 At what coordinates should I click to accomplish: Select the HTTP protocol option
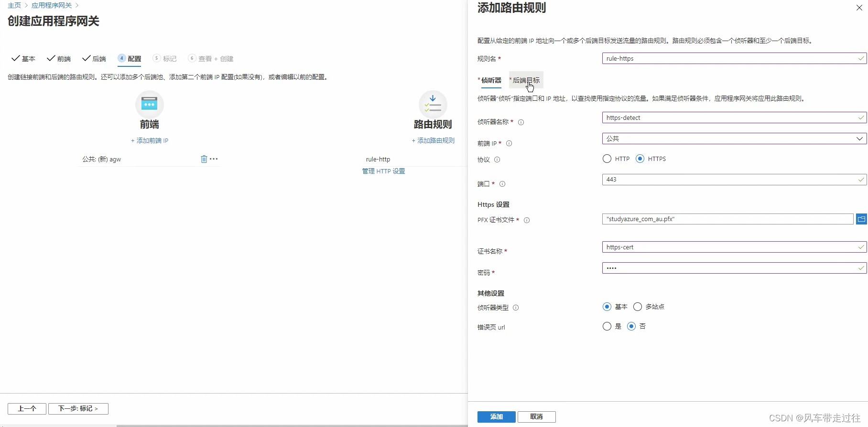pyautogui.click(x=607, y=159)
